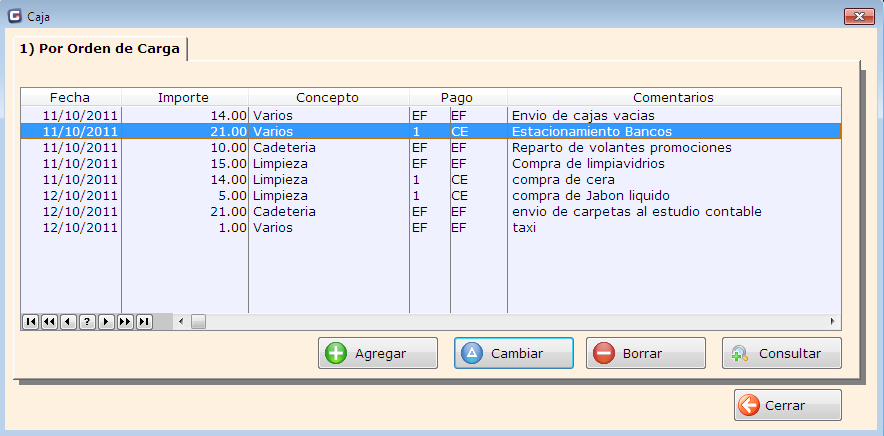This screenshot has width=884, height=436.
Task: Select the Por Orden de Carga tab
Action: point(100,48)
